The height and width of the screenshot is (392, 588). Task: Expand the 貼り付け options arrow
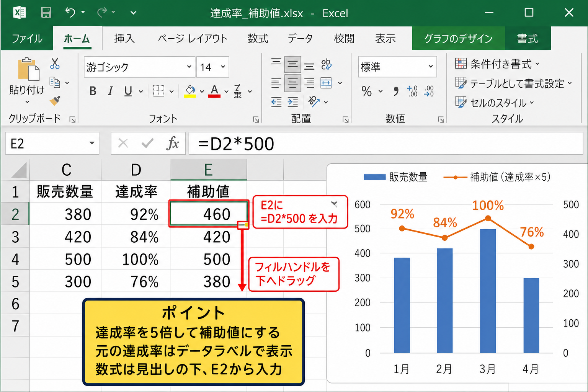27,102
